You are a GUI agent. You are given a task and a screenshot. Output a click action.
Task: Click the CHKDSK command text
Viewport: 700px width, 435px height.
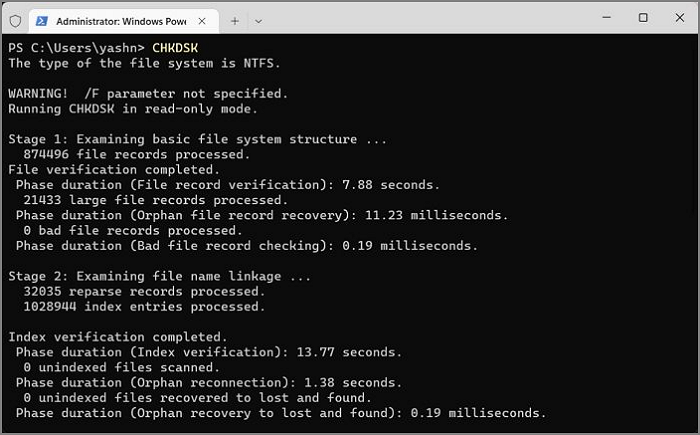175,47
